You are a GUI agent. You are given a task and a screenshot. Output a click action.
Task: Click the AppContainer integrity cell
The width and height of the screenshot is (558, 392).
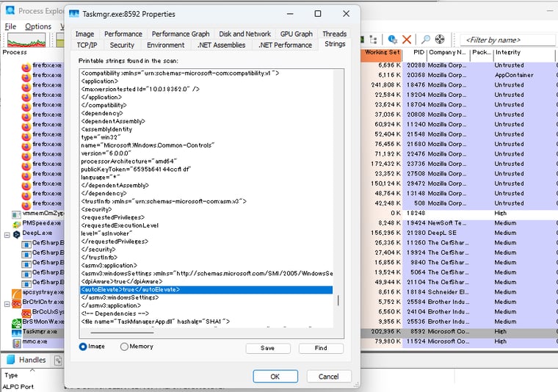pos(514,75)
